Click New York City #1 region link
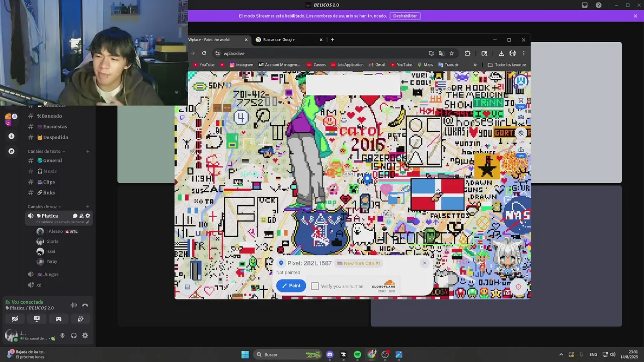The width and height of the screenshot is (644, 362). tap(359, 263)
